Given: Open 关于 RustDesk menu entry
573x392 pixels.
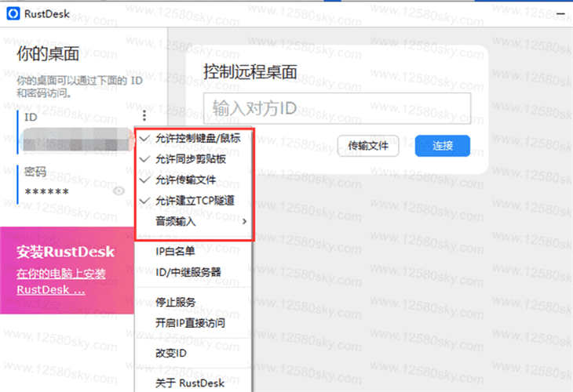Looking at the screenshot, I should click(x=193, y=383).
